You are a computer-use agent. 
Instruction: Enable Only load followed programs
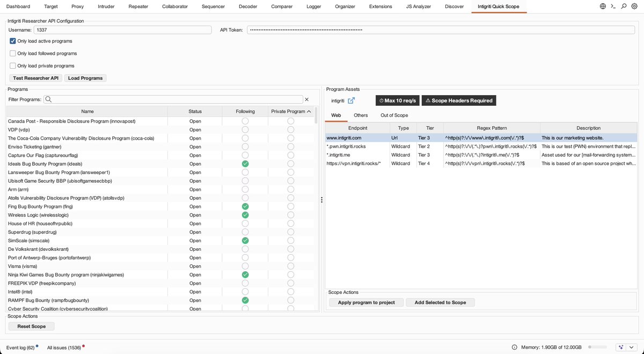(12, 53)
